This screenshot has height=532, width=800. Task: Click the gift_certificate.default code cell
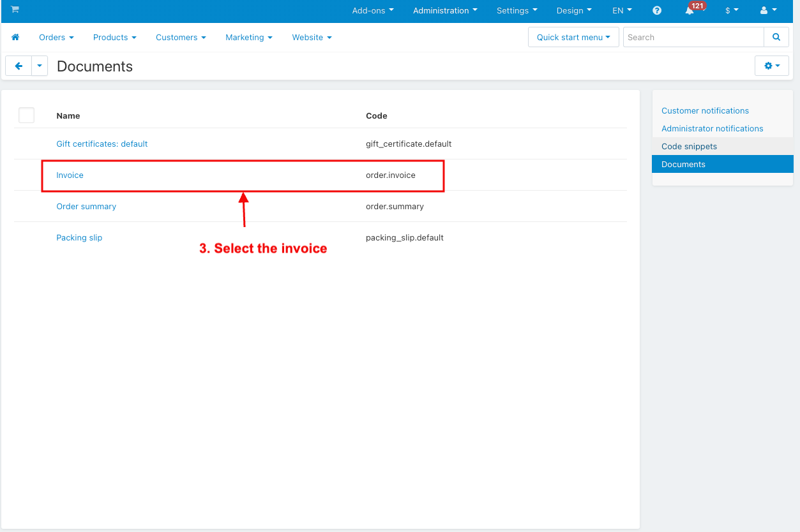pyautogui.click(x=409, y=144)
